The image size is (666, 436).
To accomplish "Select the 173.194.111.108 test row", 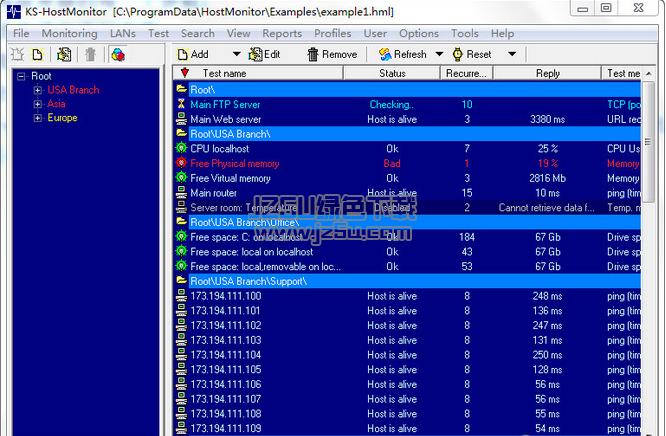I will tap(407, 413).
